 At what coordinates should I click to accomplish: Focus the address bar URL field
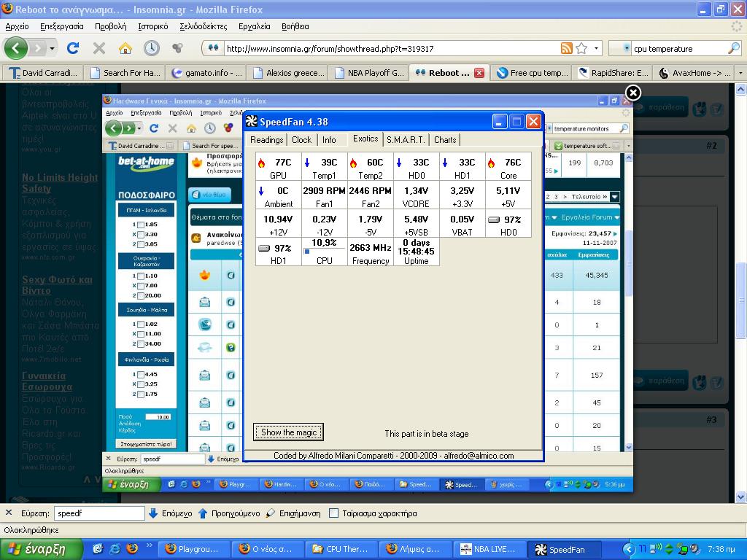[x=391, y=49]
